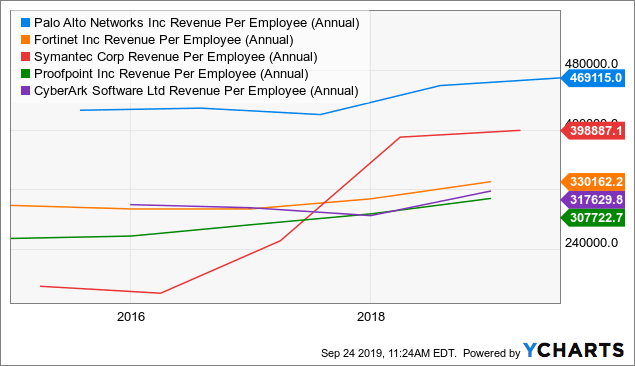
Task: Click the purple 317629.8 value tag
Action: coord(592,200)
